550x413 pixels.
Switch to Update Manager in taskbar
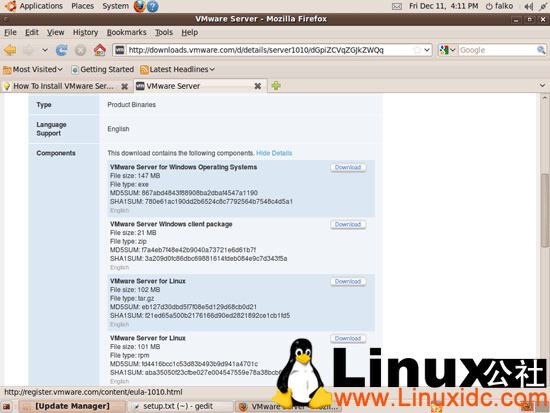[x=72, y=406]
